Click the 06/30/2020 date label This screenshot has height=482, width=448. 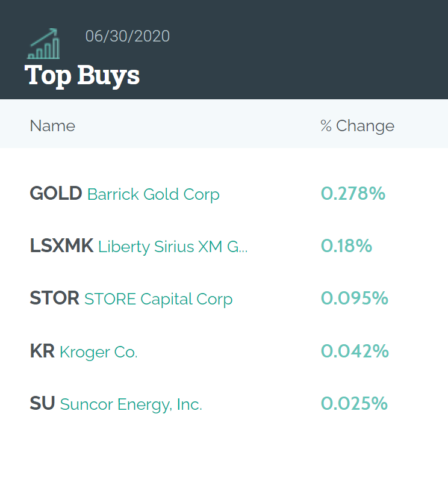(x=128, y=36)
